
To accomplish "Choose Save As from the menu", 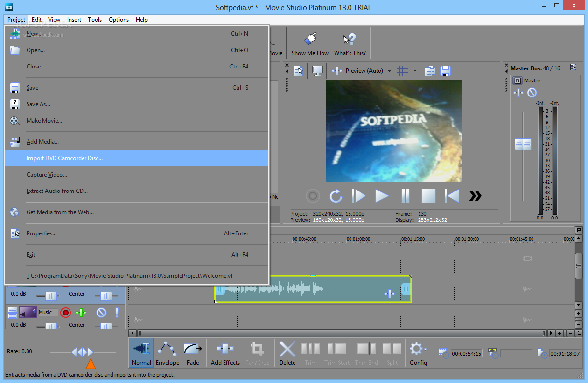I will [137, 104].
